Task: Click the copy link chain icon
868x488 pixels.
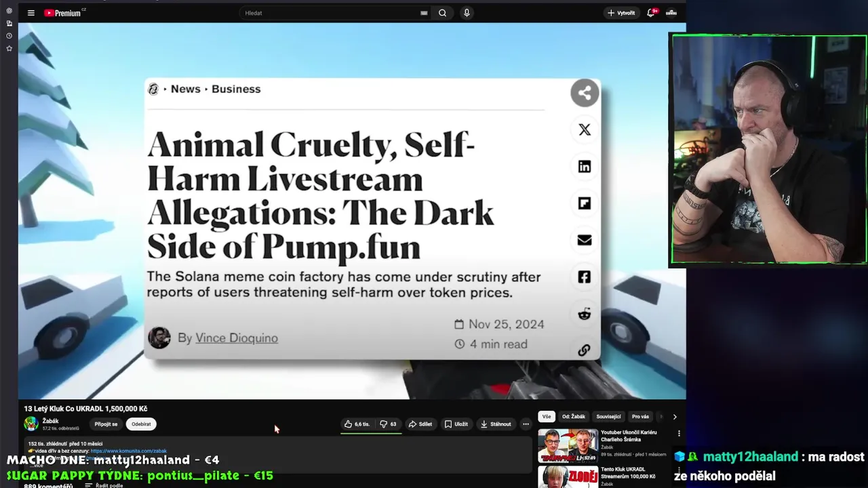Action: (x=585, y=350)
